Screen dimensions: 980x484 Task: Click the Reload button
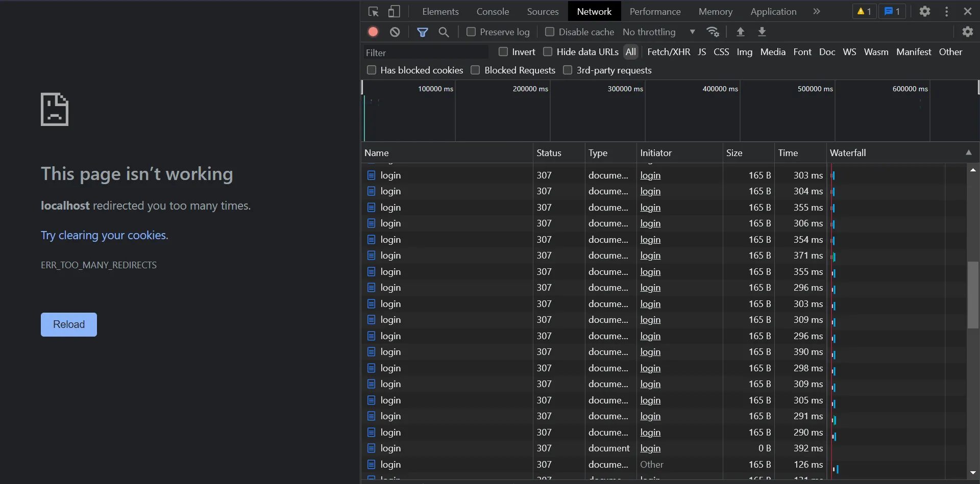click(x=69, y=324)
